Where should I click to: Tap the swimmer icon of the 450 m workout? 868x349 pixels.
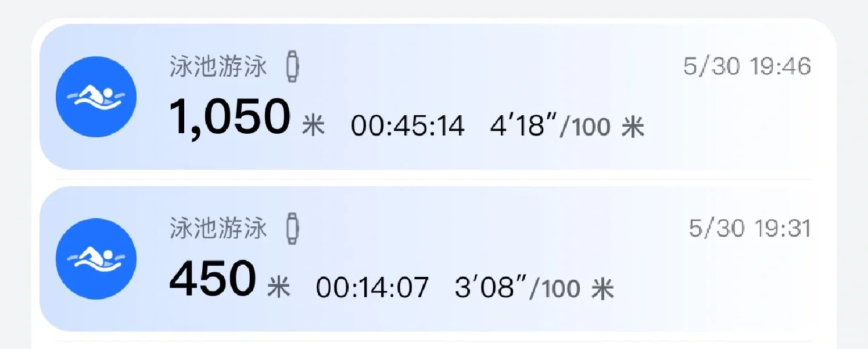click(x=96, y=259)
